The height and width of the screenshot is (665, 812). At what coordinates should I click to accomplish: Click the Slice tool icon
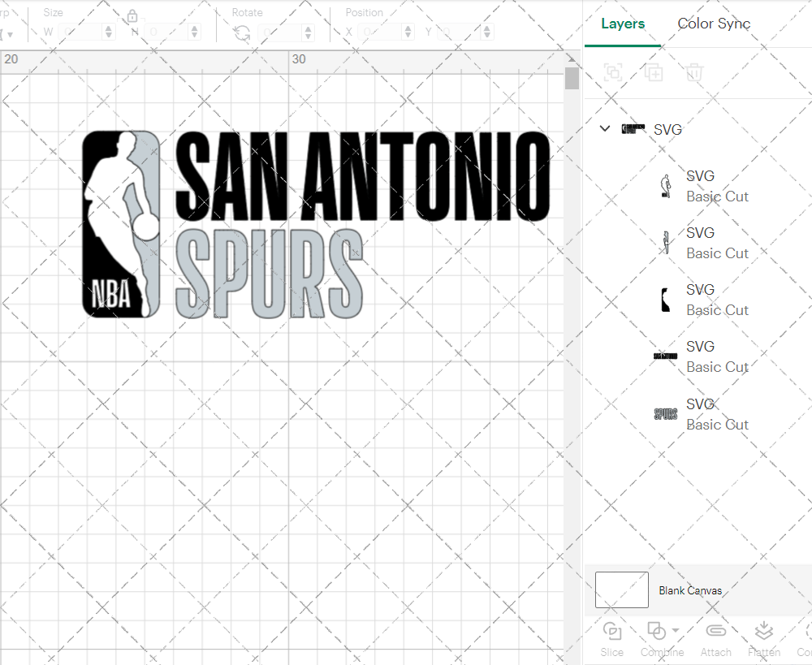(x=612, y=632)
